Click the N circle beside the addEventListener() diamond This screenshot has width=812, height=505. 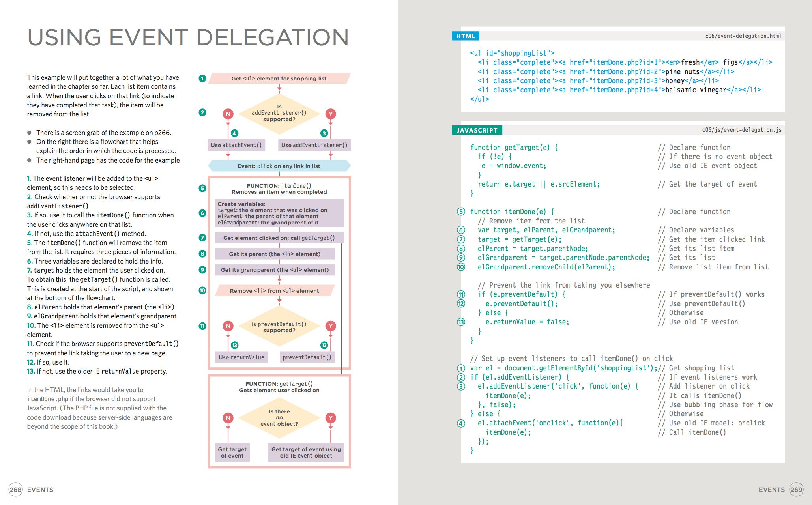228,114
